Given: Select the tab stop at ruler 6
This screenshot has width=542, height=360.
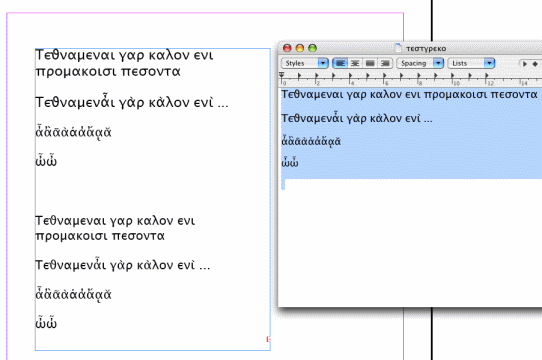Looking at the screenshot, I should (x=384, y=76).
